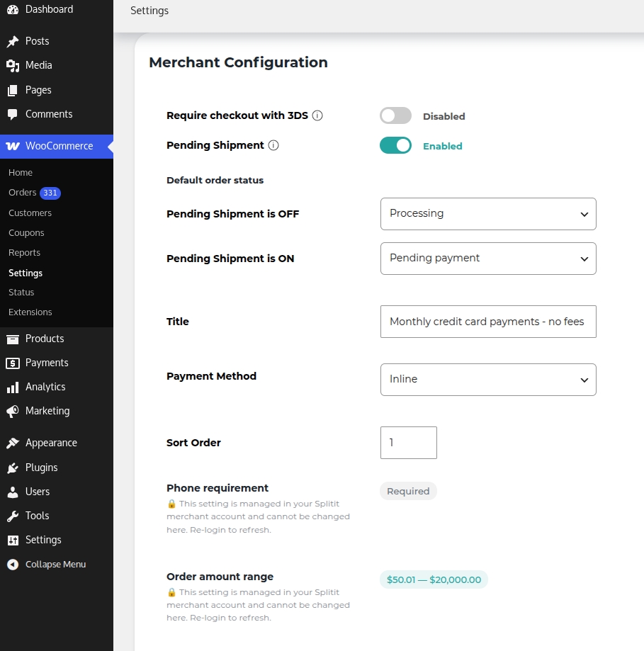Click the Merchant Configuration heading
The height and width of the screenshot is (651, 644).
(x=238, y=62)
